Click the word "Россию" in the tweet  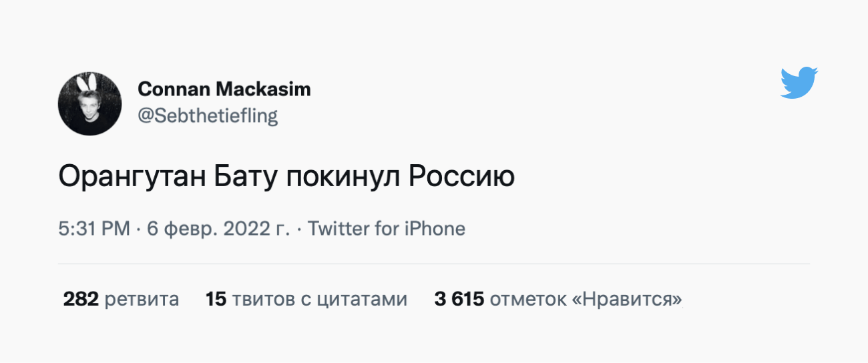tap(461, 177)
